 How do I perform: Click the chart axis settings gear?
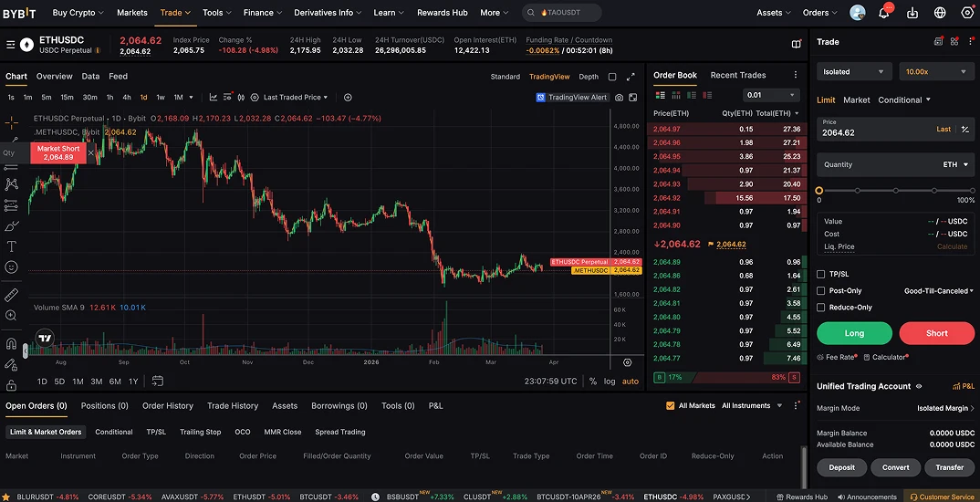pos(628,362)
